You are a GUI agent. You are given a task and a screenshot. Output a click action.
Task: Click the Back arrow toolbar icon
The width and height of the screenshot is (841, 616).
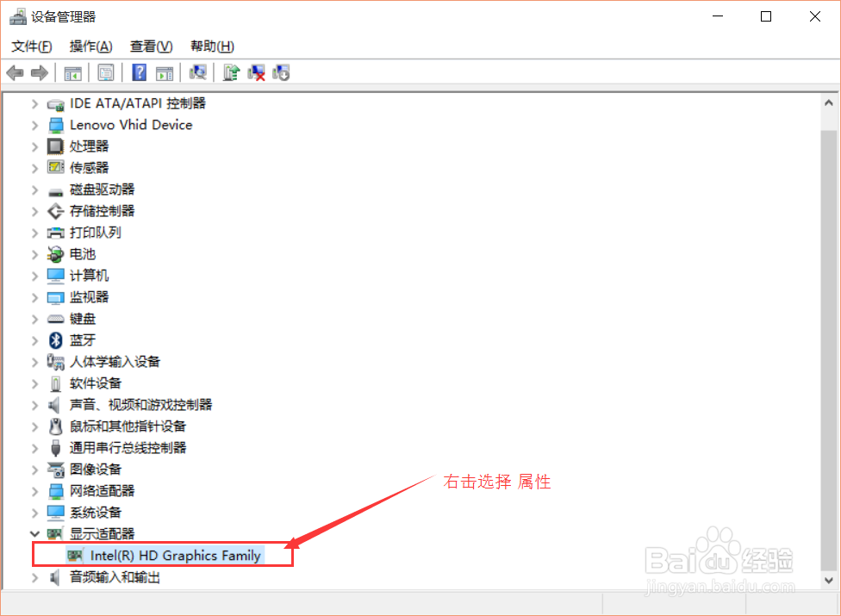point(15,72)
